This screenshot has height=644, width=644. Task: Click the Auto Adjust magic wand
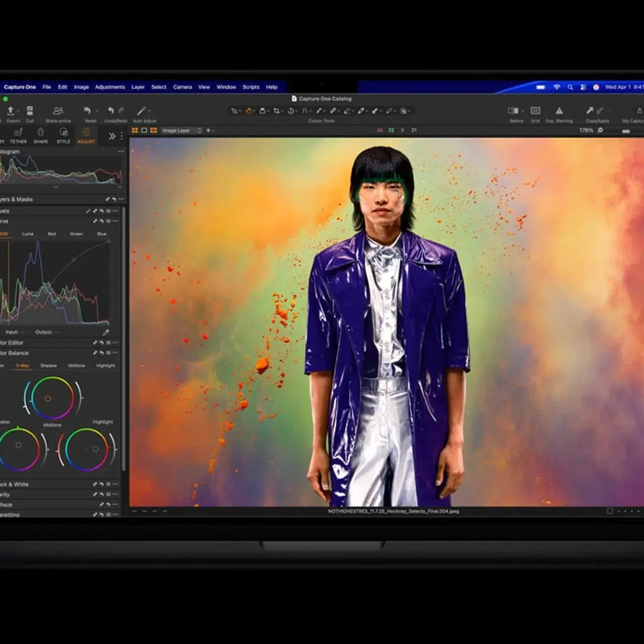[x=142, y=111]
